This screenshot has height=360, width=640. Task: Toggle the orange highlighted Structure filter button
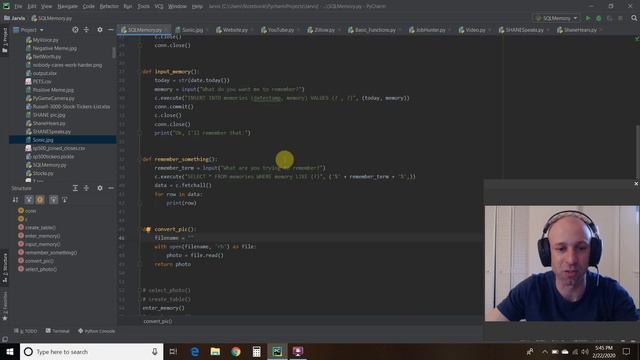point(40,200)
